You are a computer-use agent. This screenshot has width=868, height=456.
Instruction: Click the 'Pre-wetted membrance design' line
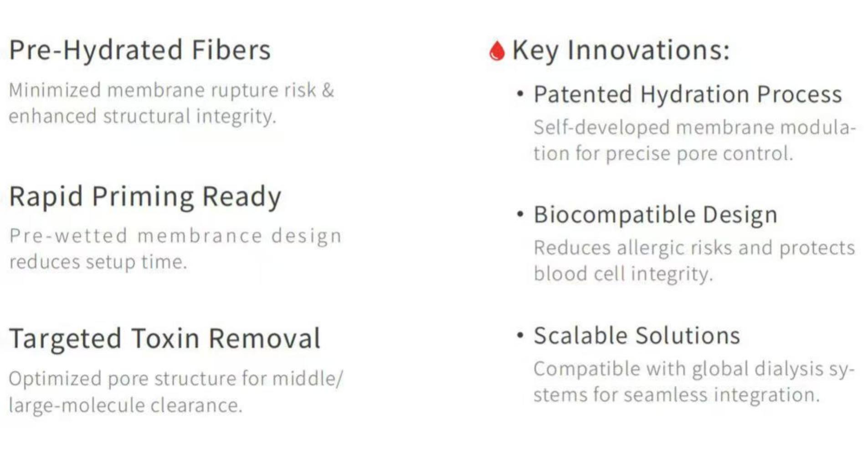(x=175, y=236)
